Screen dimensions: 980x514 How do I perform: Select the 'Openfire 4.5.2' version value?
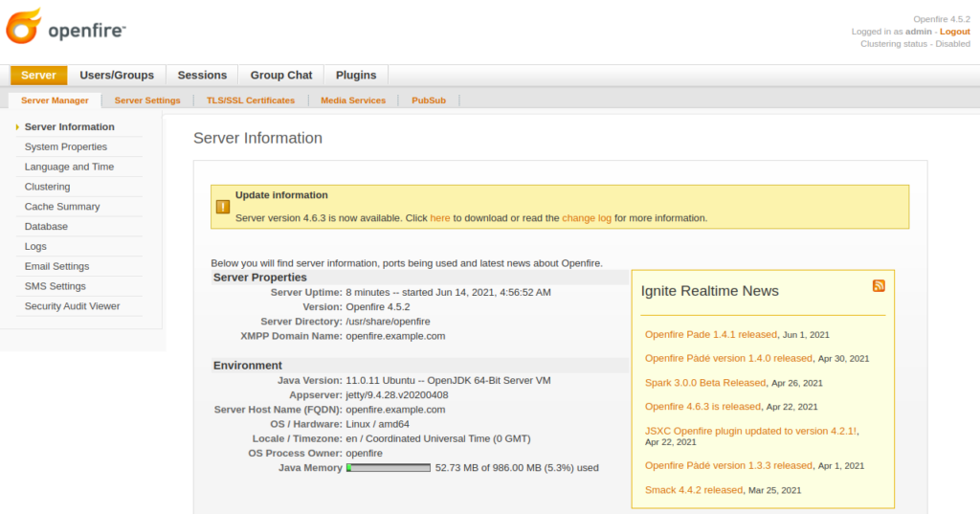pos(378,307)
